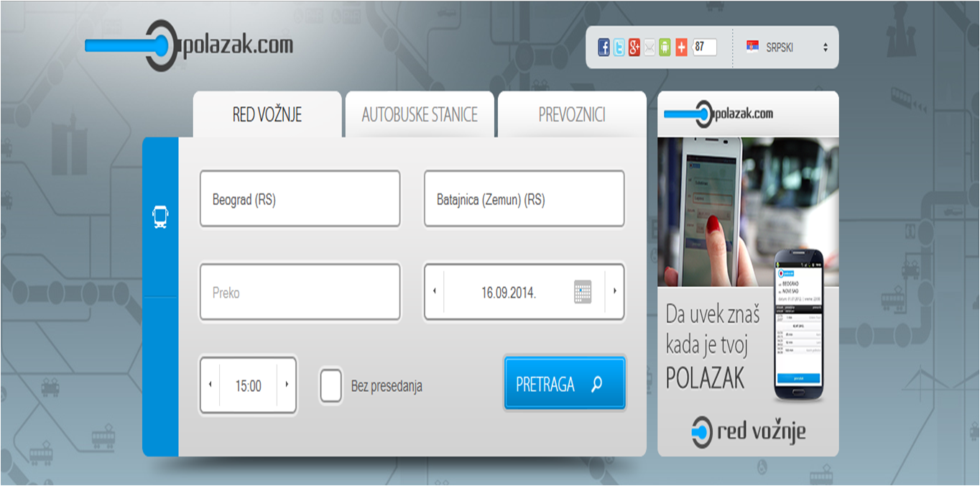This screenshot has height=486, width=980.
Task: Share the site on Facebook
Action: [x=604, y=47]
